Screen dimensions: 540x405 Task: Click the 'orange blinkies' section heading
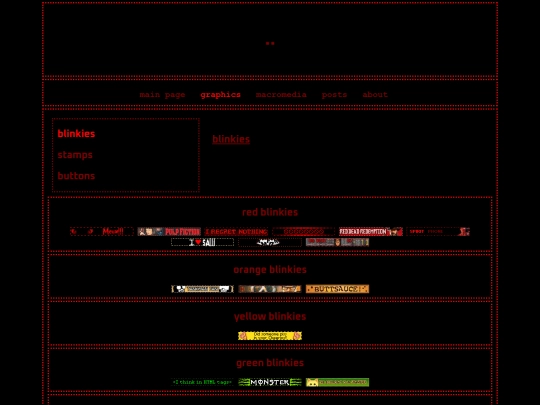coord(270,270)
